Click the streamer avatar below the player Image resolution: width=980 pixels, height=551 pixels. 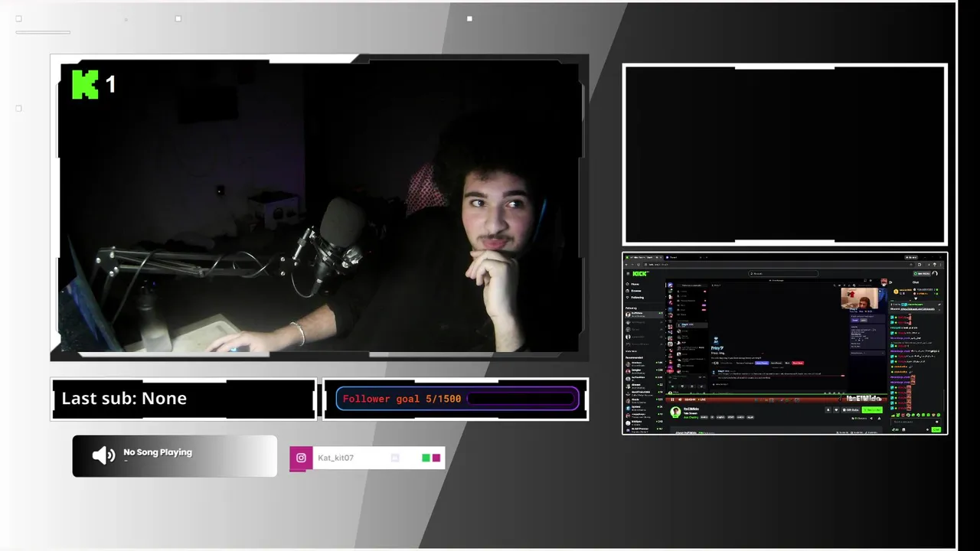coord(675,412)
